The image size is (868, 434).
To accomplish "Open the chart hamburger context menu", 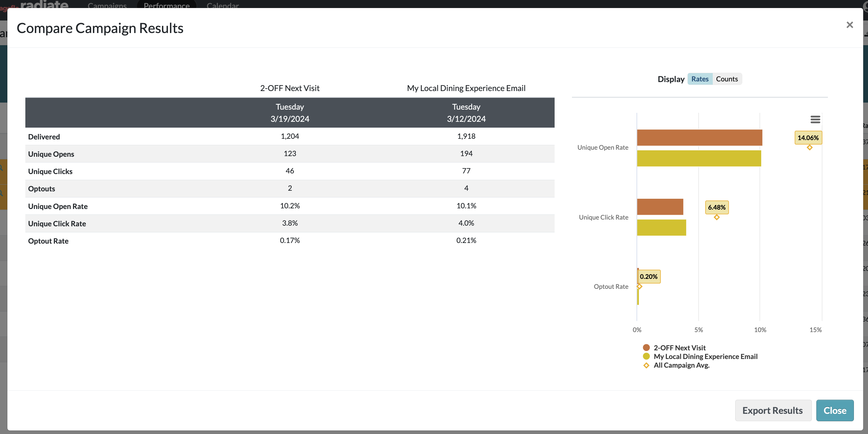I will pyautogui.click(x=815, y=119).
